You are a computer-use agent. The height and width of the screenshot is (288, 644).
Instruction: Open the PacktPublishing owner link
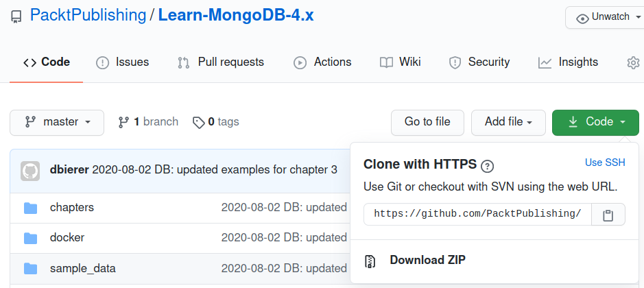pyautogui.click(x=88, y=15)
